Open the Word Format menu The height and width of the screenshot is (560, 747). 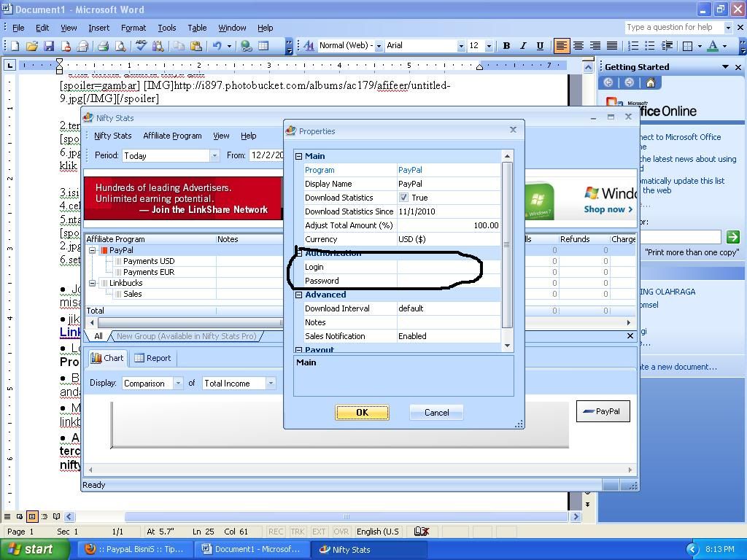tap(133, 28)
